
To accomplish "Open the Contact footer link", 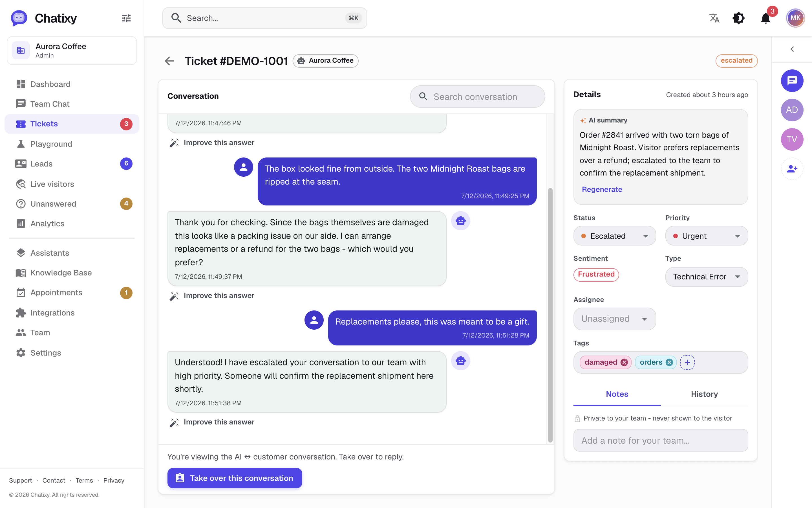I will (x=54, y=480).
